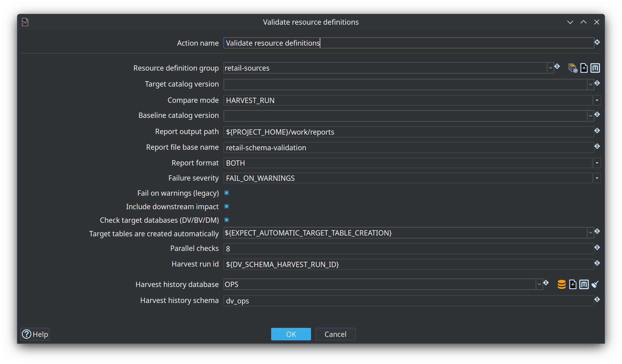Expand the Resource definition group dropdown
Screen dimensions: 622x364
click(550, 68)
